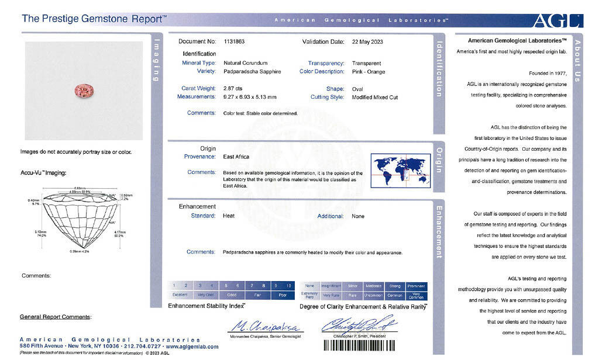Select the Christopher P. Smith signature
Image resolution: width=599 pixels, height=364 pixels.
point(359,324)
